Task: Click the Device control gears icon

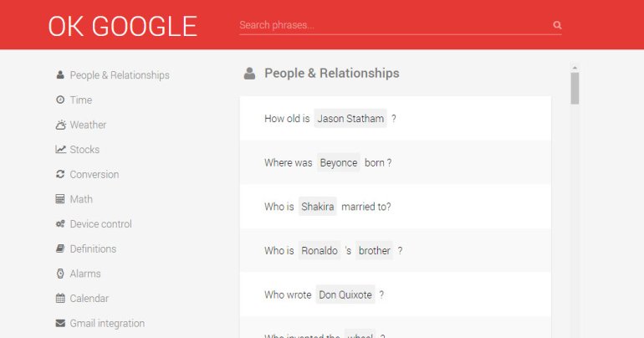Action: (x=60, y=224)
